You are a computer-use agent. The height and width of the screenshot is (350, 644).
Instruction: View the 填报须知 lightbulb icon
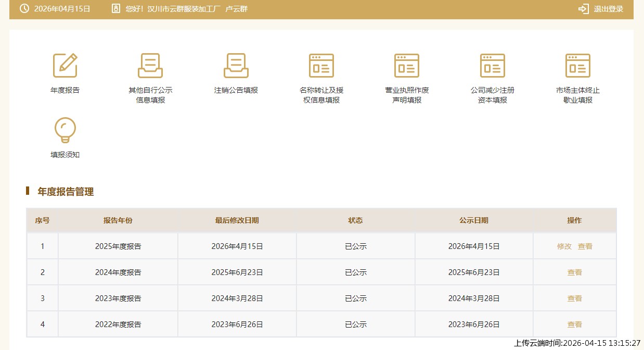tap(65, 130)
